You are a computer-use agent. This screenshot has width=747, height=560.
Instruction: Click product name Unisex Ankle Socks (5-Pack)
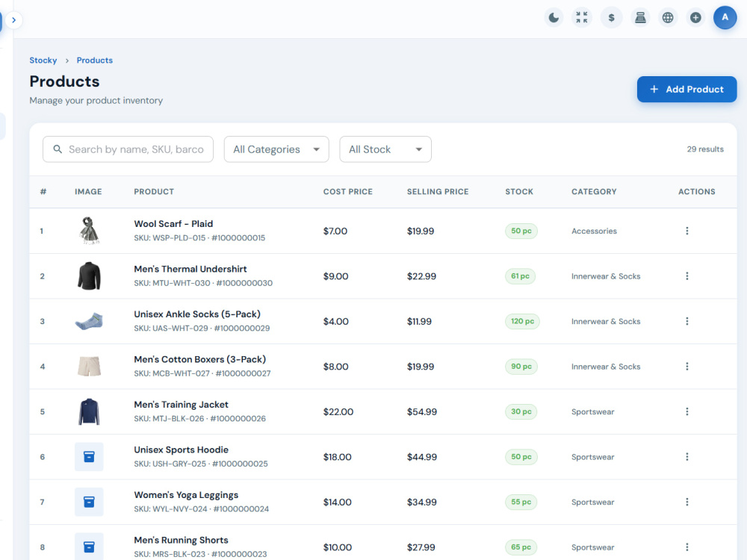click(197, 314)
